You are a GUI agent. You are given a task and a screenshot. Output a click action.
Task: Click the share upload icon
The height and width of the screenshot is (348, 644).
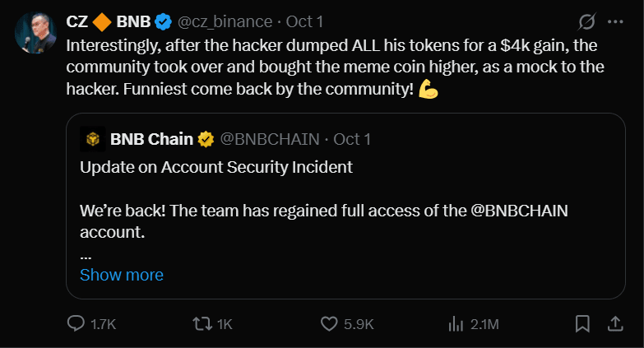tap(614, 323)
